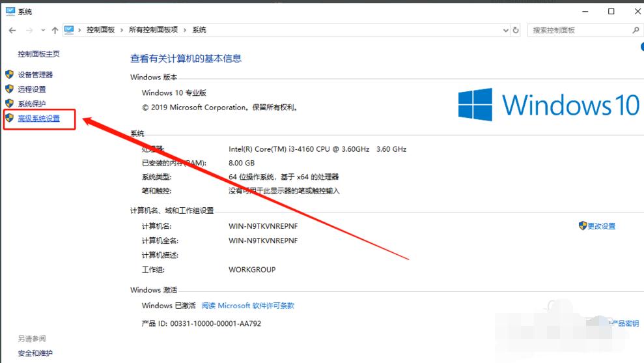Minimize the 系统 window
644x363 pixels.
tap(585, 12)
